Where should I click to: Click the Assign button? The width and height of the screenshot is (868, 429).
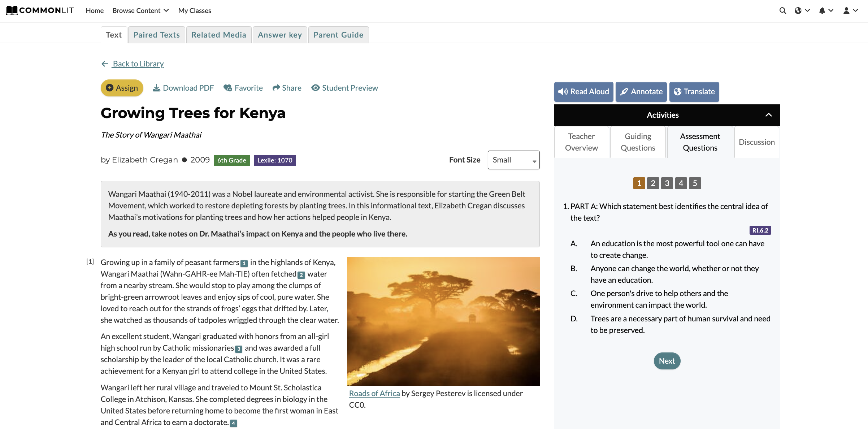[122, 88]
